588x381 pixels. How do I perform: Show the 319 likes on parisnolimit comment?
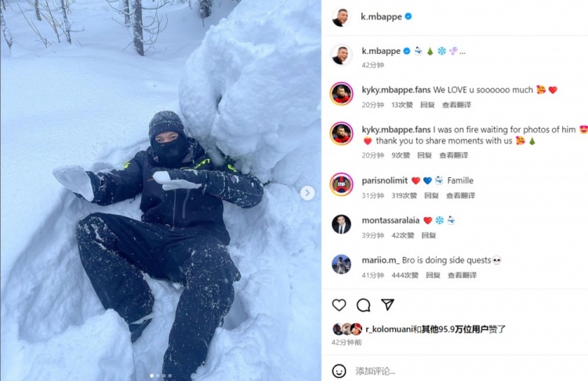click(x=405, y=195)
